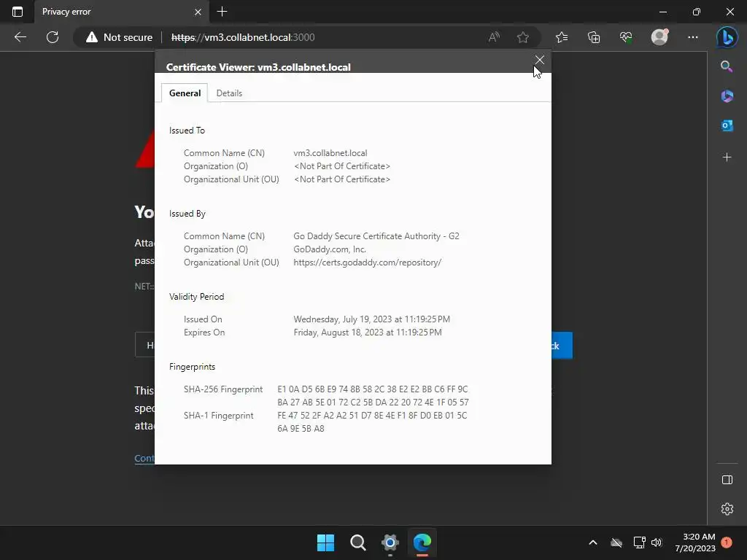Open the Windows Start menu

tap(326, 542)
